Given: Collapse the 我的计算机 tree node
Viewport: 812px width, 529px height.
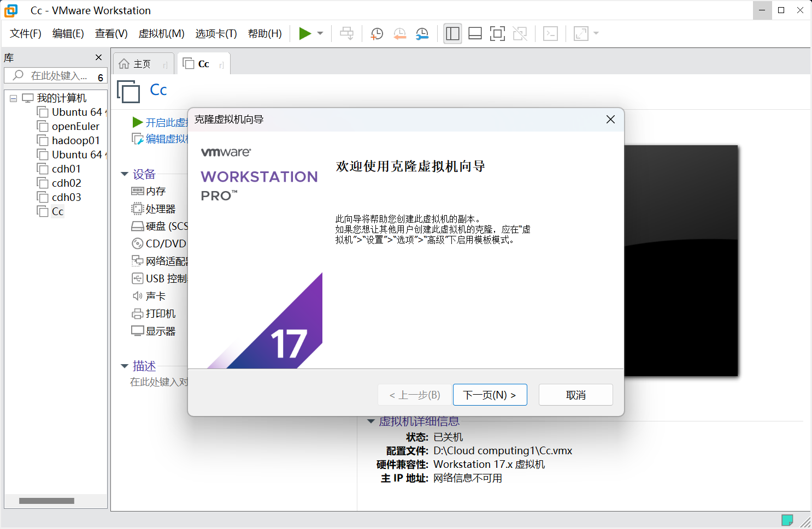Looking at the screenshot, I should click(x=14, y=99).
